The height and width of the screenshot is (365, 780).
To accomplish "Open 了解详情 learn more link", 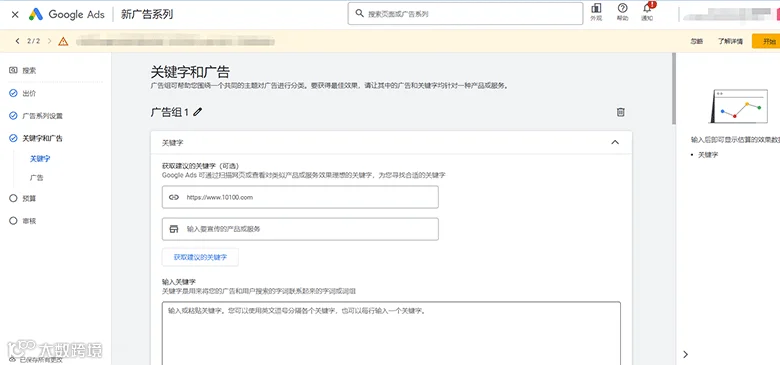I will (x=730, y=42).
